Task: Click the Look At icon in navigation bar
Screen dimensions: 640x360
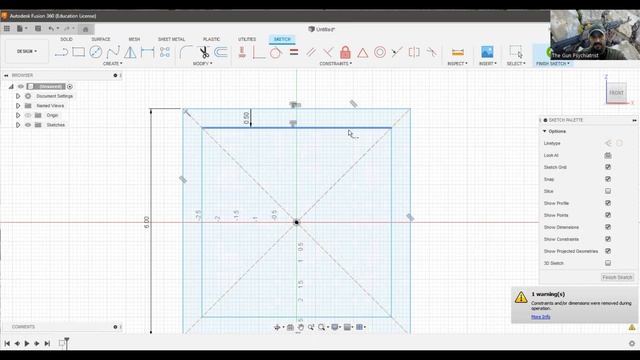Action: (290, 327)
